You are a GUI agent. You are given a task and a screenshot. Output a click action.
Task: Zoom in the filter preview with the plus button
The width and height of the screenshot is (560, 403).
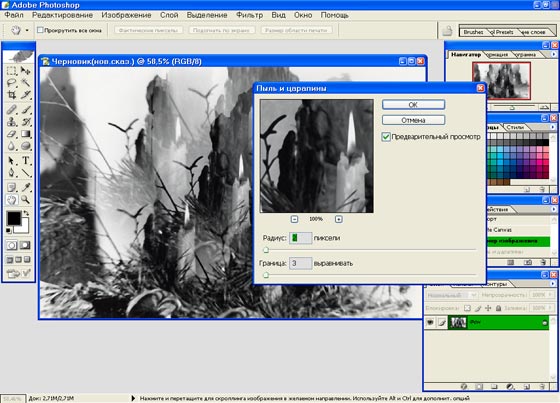tap(339, 219)
